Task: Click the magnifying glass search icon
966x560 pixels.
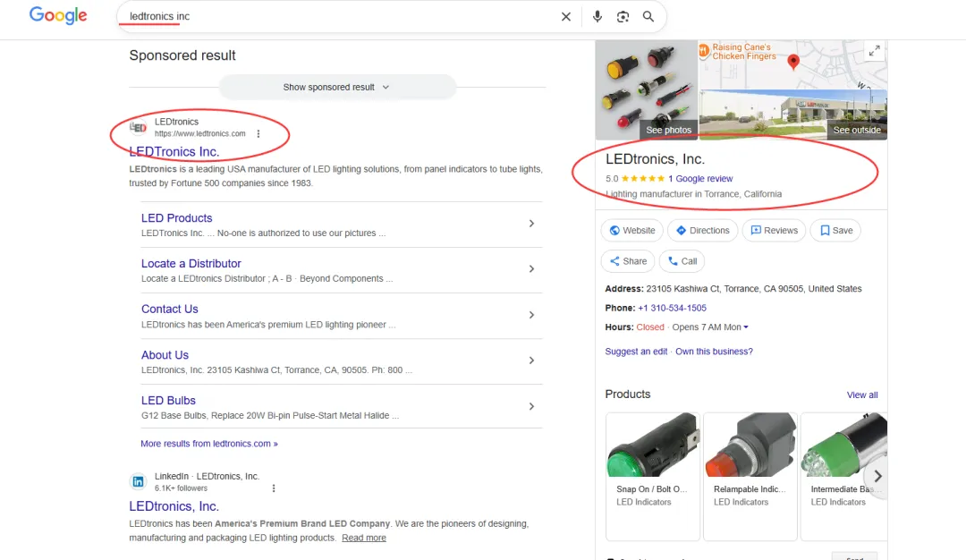Action: pyautogui.click(x=648, y=16)
